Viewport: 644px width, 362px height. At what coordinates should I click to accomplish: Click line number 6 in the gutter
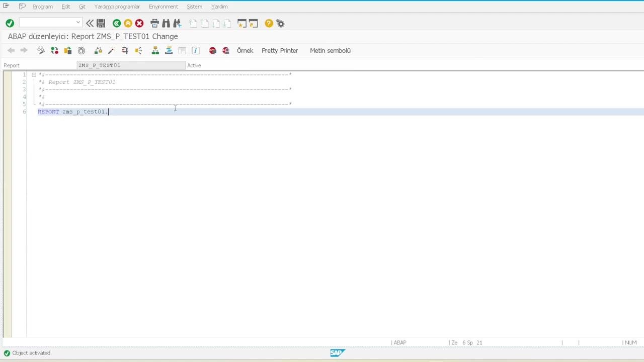pos(24,112)
